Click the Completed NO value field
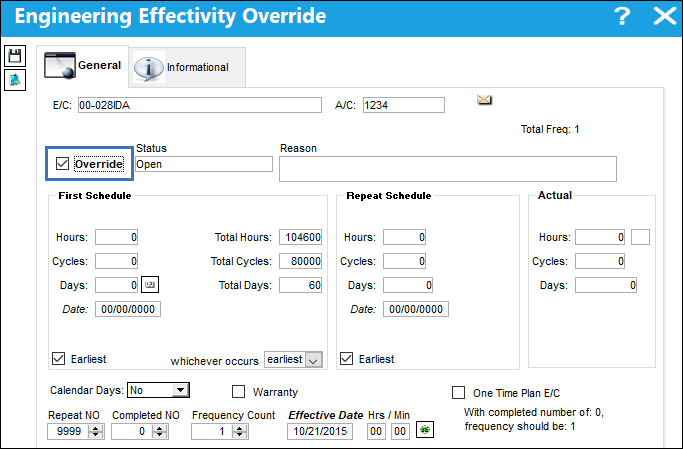The image size is (683, 449). tap(132, 431)
